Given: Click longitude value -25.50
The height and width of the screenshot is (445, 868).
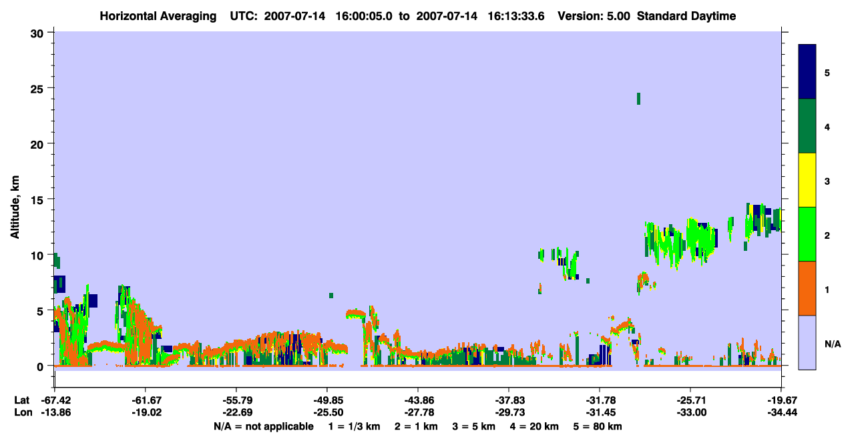Looking at the screenshot, I should click(x=327, y=413).
